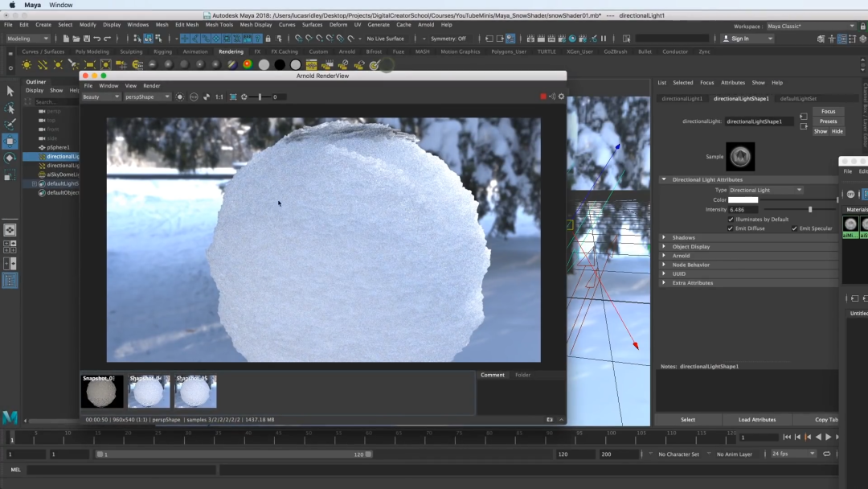Image resolution: width=868 pixels, height=489 pixels.
Task: Click the crop region icon in RenderView
Action: [x=233, y=97]
